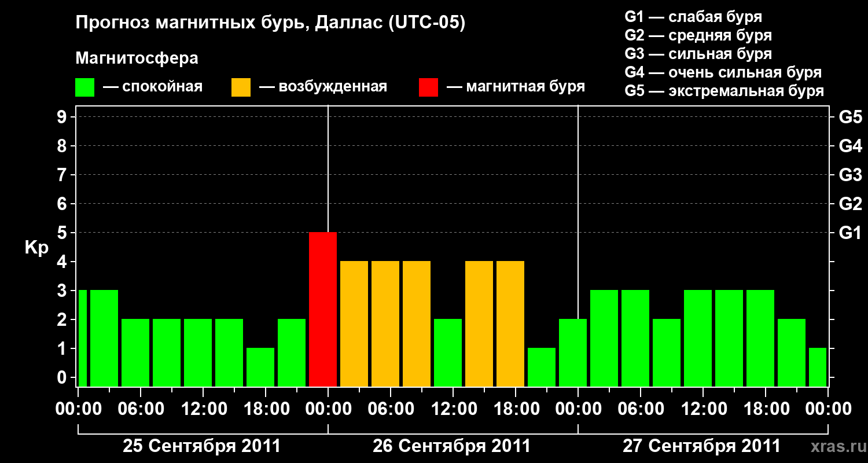The height and width of the screenshot is (463, 868).
Task: Click the '06:00' time label under 26 Сентября
Action: tap(391, 409)
